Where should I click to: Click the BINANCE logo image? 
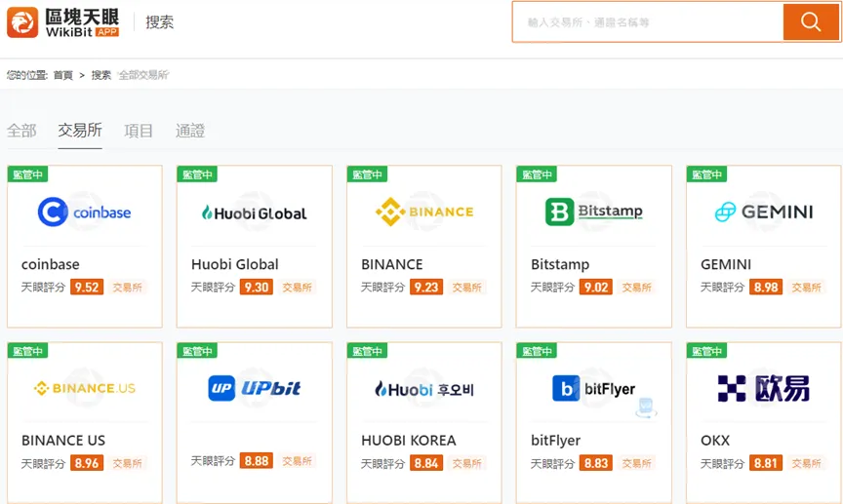pyautogui.click(x=424, y=212)
